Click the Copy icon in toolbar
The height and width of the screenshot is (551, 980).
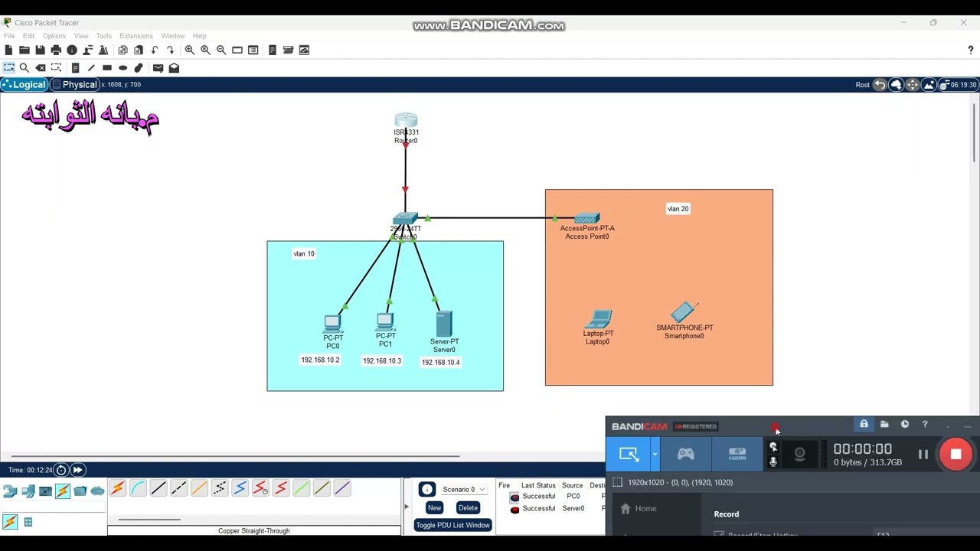point(122,50)
